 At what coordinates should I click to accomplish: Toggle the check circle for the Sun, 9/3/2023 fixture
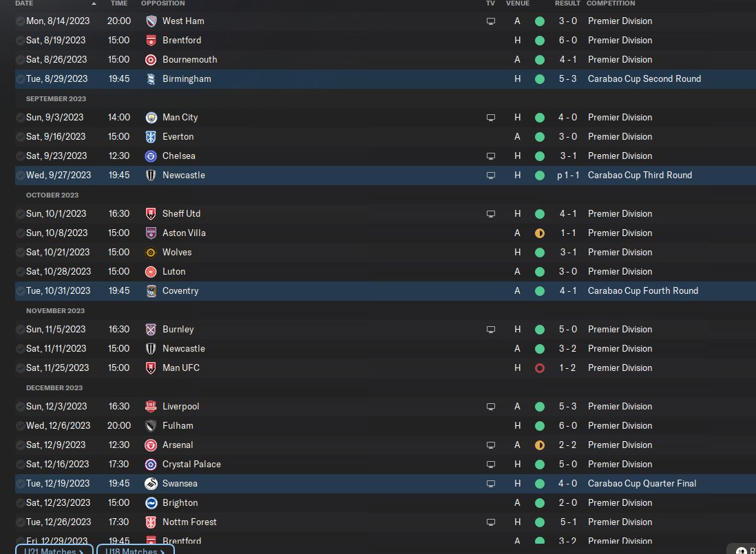click(x=20, y=118)
